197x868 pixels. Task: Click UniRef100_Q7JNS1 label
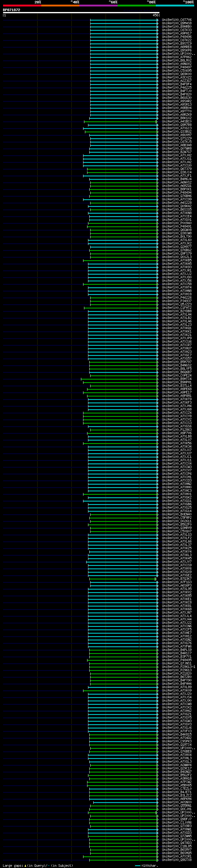[x=176, y=664]
